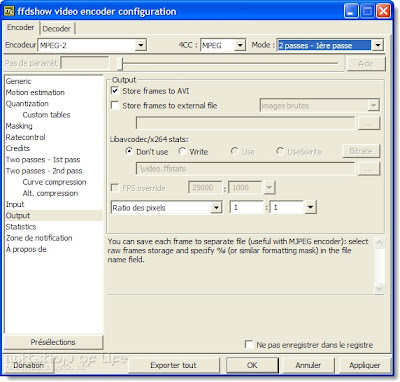Enable Store frames to external file
The width and height of the screenshot is (400, 382).
tap(115, 105)
